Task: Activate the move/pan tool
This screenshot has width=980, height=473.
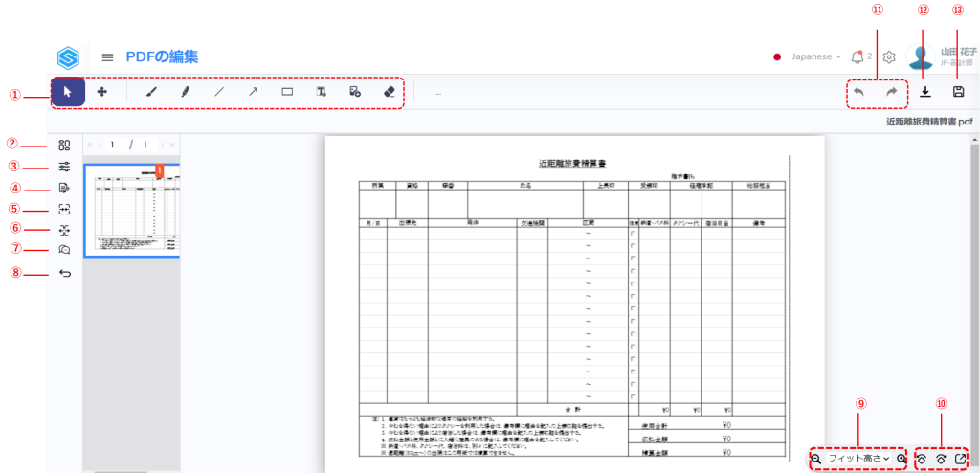Action: pos(102,92)
